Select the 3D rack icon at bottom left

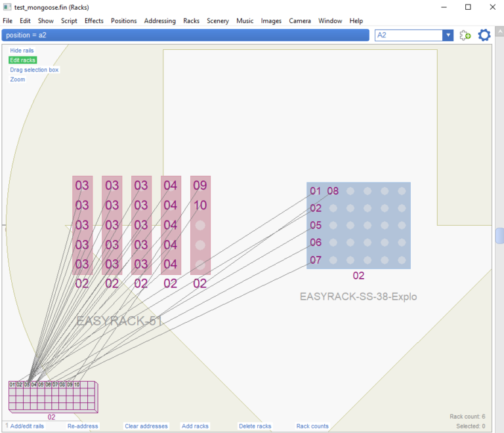pyautogui.click(x=52, y=396)
